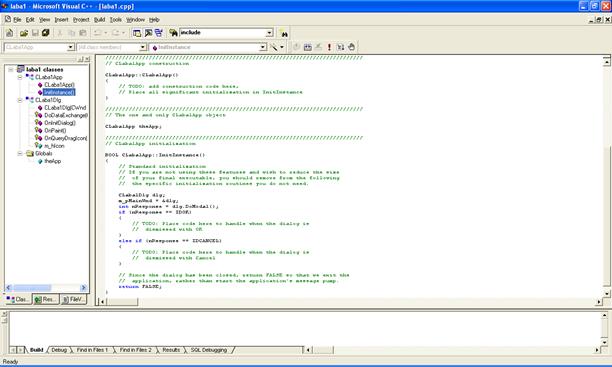Select theApp global variable tree item

(52, 161)
